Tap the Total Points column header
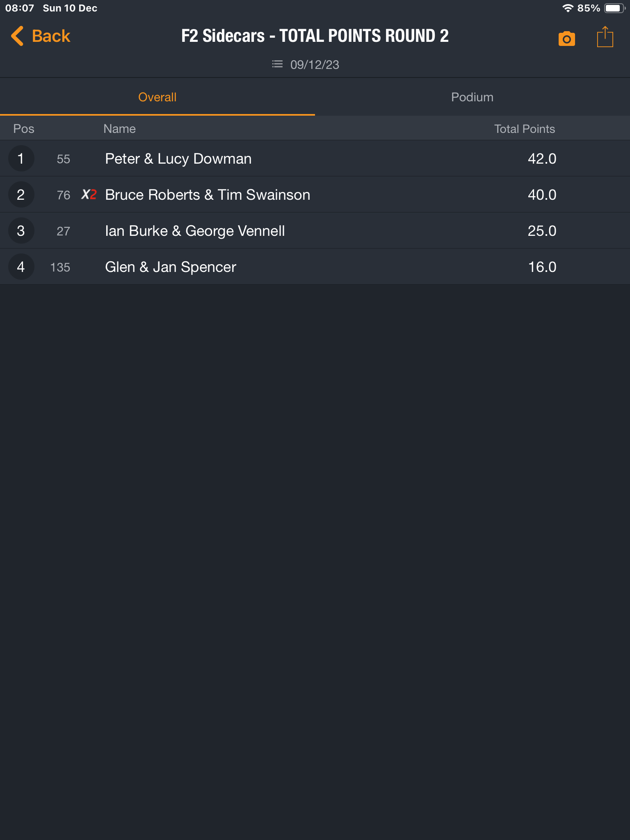 (x=524, y=129)
